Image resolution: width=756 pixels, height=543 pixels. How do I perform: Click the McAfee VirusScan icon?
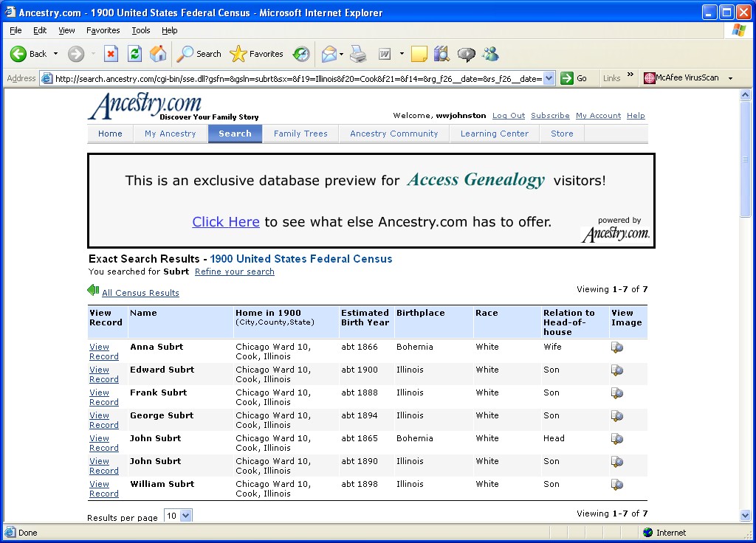tap(650, 78)
